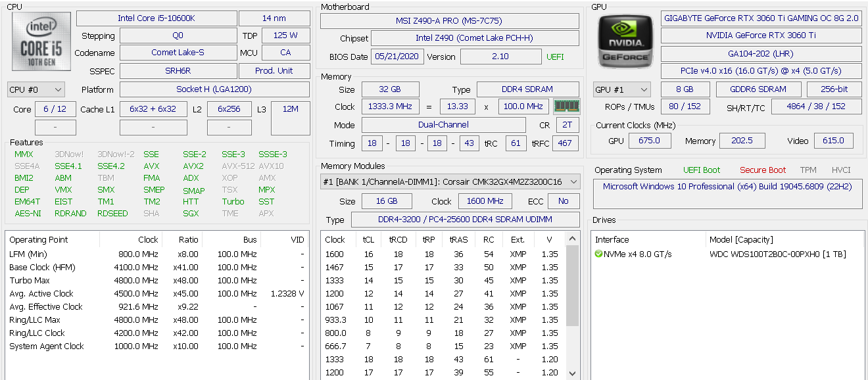Select the MSI Z490-A PRO motherboard field
868x380 pixels.
tap(449, 21)
